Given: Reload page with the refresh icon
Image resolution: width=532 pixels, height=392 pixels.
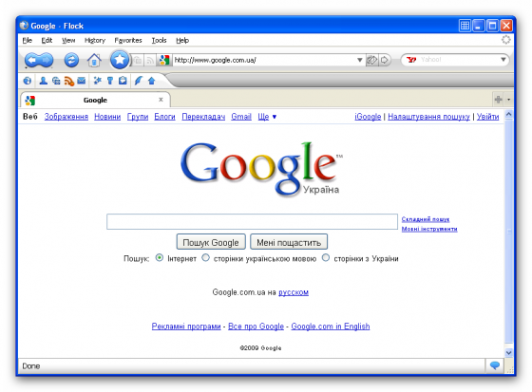Looking at the screenshot, I should tap(71, 61).
